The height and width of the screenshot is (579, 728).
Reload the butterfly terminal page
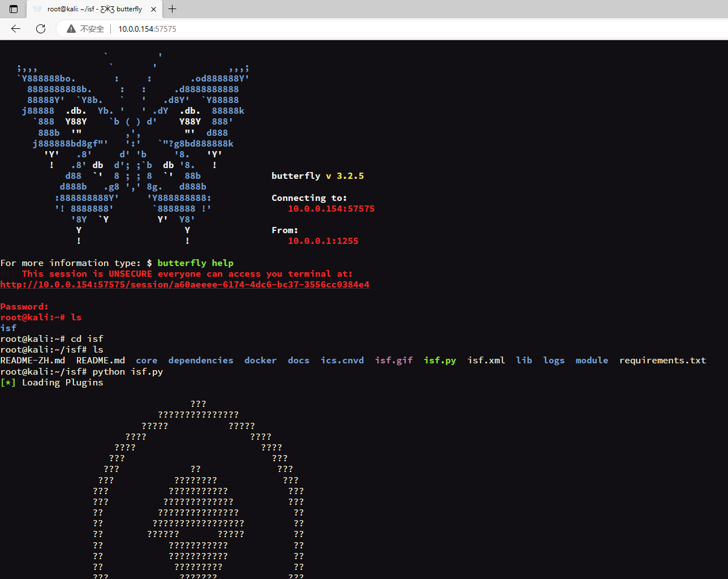click(x=40, y=29)
